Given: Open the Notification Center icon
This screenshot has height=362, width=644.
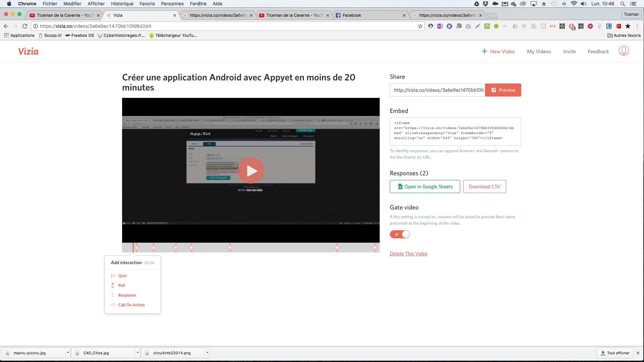Looking at the screenshot, I should [633, 4].
